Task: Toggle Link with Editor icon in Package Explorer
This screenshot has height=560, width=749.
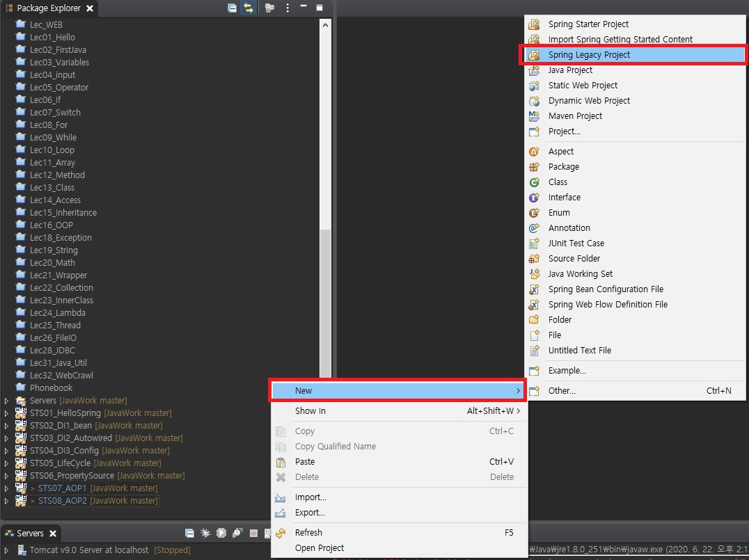Action: 248,8
